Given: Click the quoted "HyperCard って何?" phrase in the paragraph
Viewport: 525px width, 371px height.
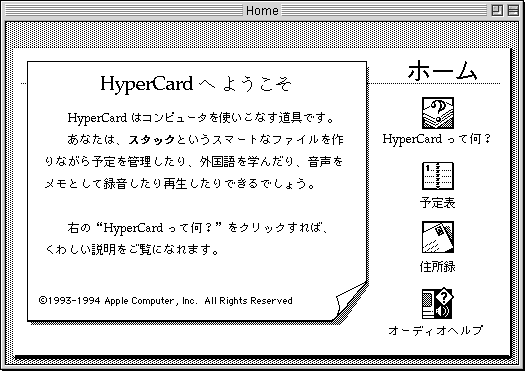Looking at the screenshot, I should [159, 228].
